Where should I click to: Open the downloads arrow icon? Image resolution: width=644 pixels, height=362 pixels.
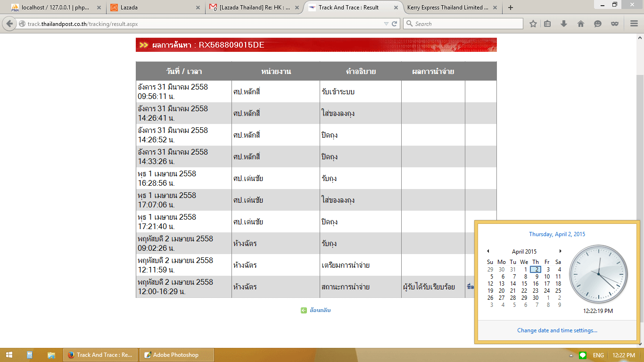(x=564, y=24)
